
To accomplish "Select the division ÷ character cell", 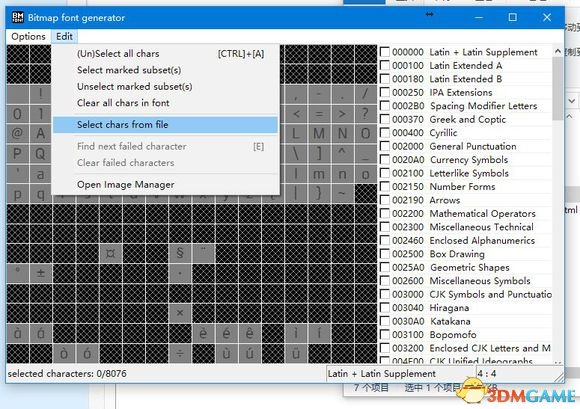I will coord(180,353).
